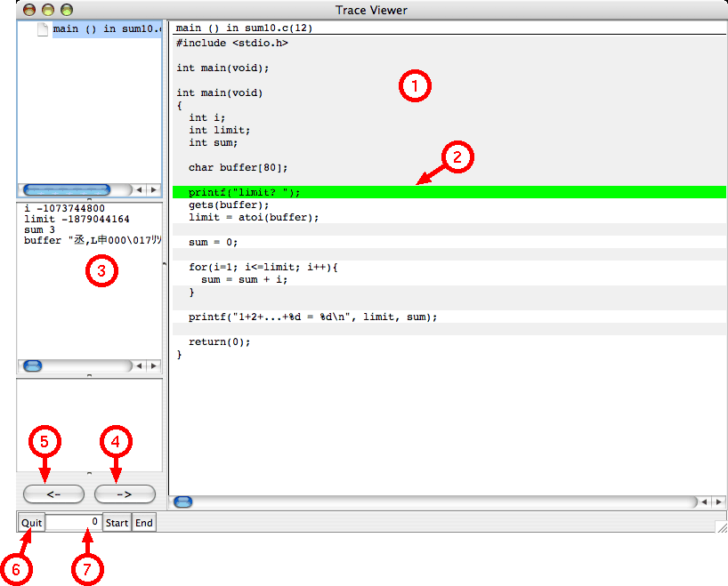
Task: Select "main () in sum10.c" in call tree
Action: pos(105,29)
